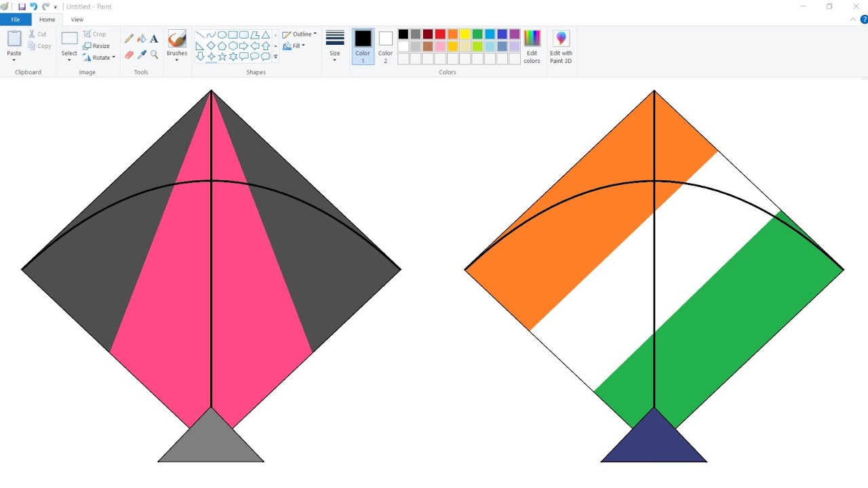868x488 pixels.
Task: Choose the Diamond shape
Action: click(x=211, y=45)
